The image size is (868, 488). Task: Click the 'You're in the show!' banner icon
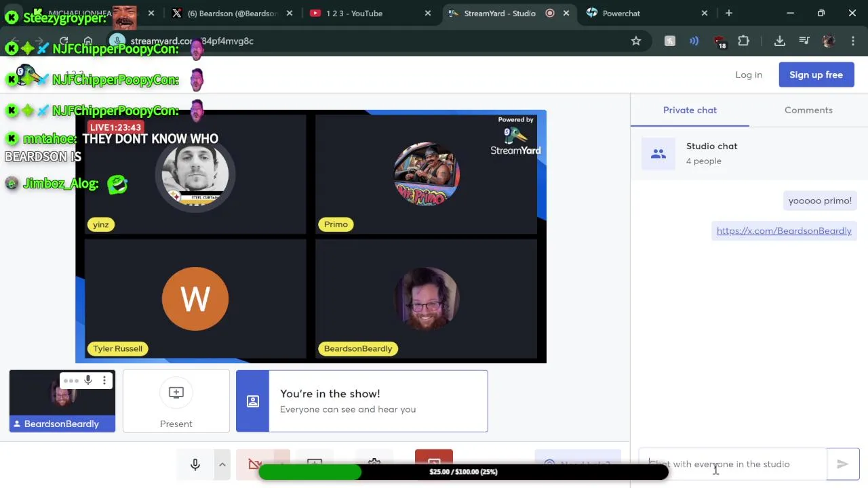(x=253, y=401)
